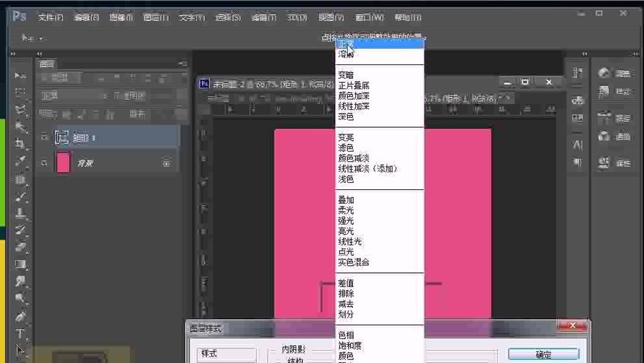Click the 确定 button in Layer Style dialog
644x363 pixels.
click(x=544, y=353)
